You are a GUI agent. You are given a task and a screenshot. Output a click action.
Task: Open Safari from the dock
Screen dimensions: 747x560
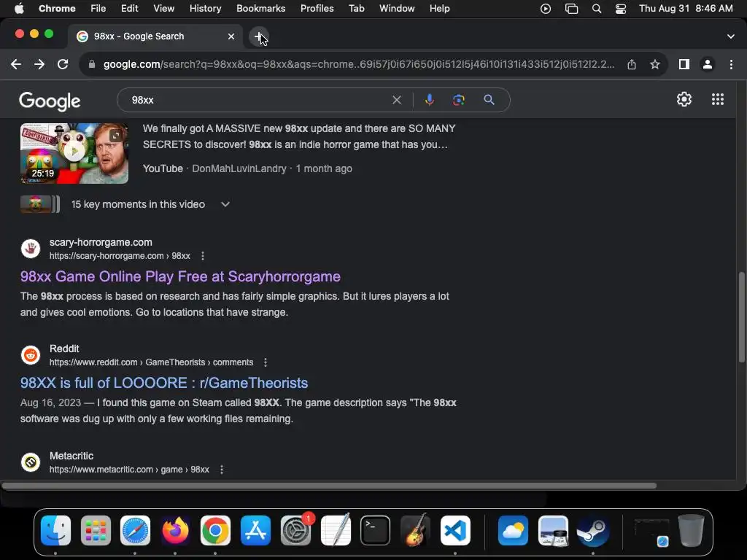pyautogui.click(x=135, y=531)
